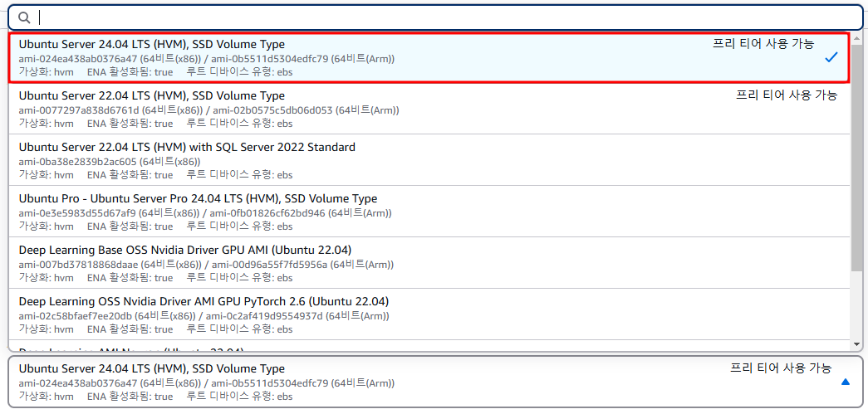
Task: Select Ubuntu Server 22.04 LTS SSD Volume Type
Action: coord(429,109)
